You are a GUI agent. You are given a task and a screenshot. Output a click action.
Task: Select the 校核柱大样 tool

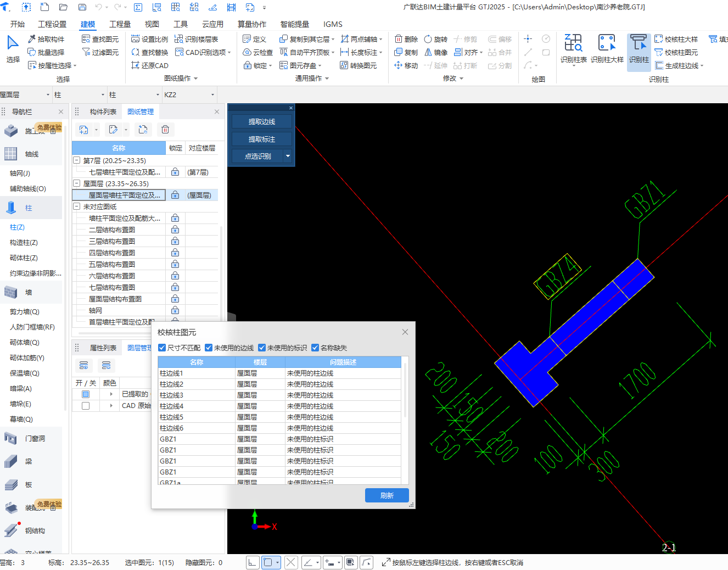click(x=676, y=39)
